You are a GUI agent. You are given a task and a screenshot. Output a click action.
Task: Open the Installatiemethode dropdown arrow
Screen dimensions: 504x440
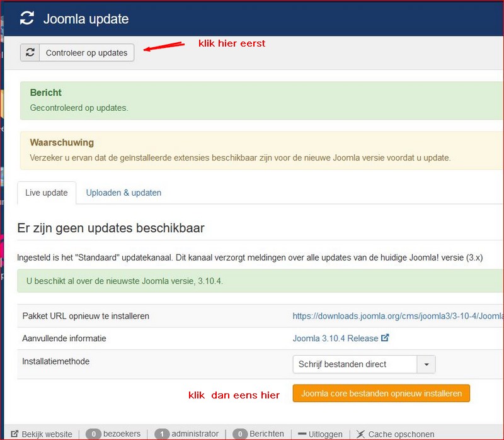427,364
